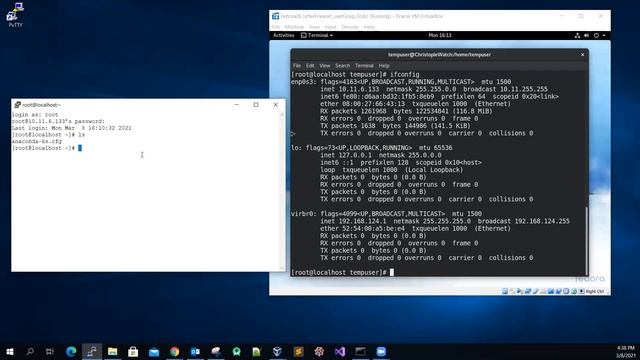
Task: Maximize the VirtualBox VM window
Action: 581,16
